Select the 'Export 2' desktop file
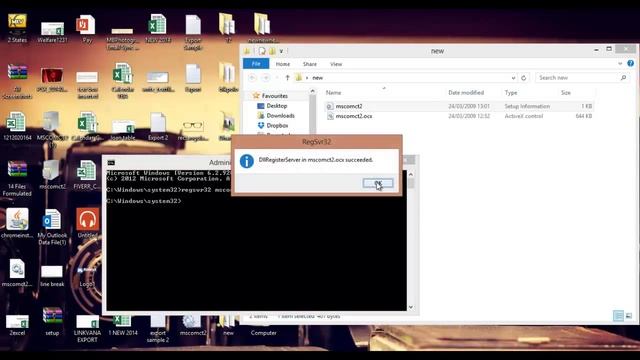The image size is (640, 360). [158, 127]
